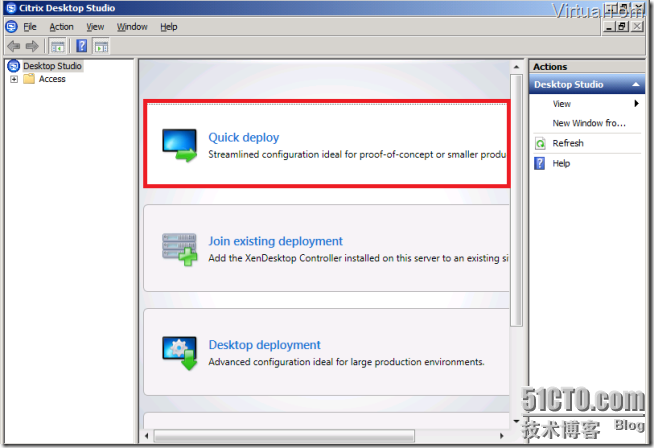The height and width of the screenshot is (448, 654).
Task: Open the View menu
Action: coord(95,27)
